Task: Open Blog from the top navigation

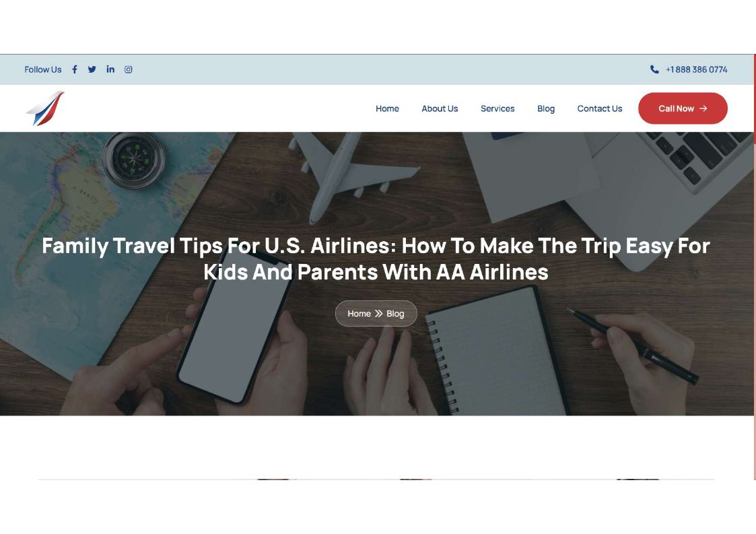Action: [x=546, y=108]
